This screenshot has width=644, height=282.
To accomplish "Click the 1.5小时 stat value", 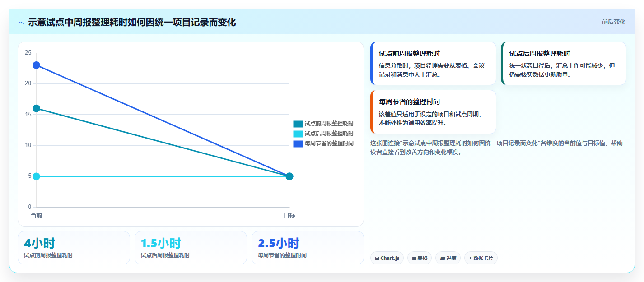I will pyautogui.click(x=161, y=244).
